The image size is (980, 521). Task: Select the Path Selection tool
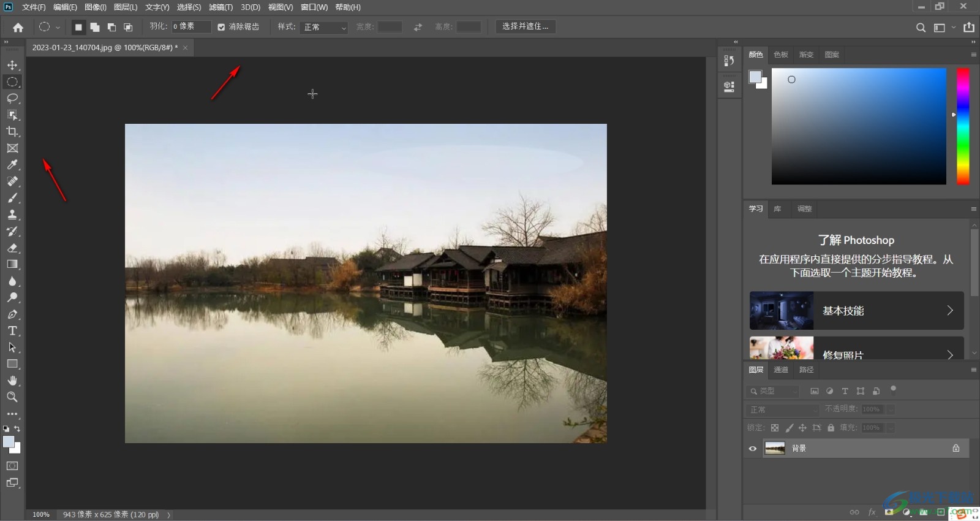(12, 347)
